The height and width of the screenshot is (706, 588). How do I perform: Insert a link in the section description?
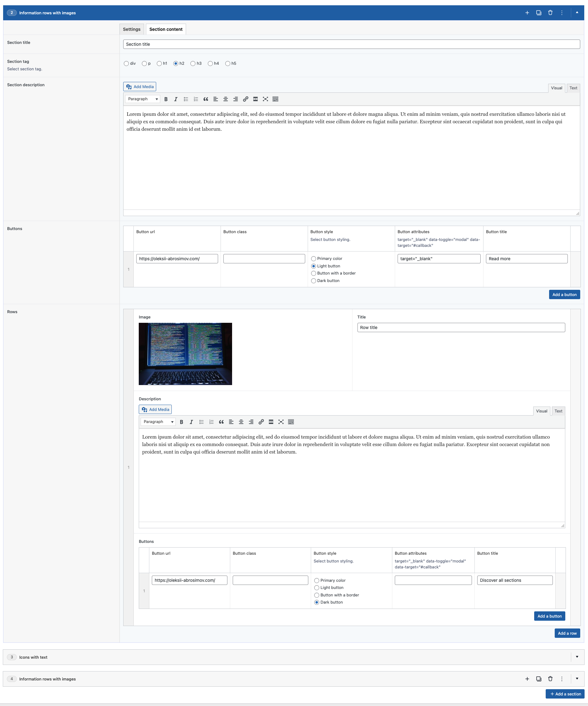245,99
